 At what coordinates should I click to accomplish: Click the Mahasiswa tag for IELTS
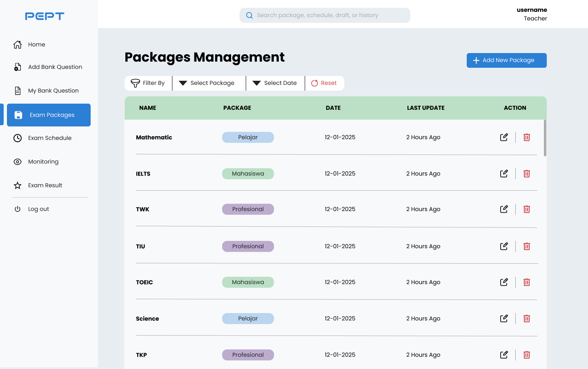click(x=248, y=173)
